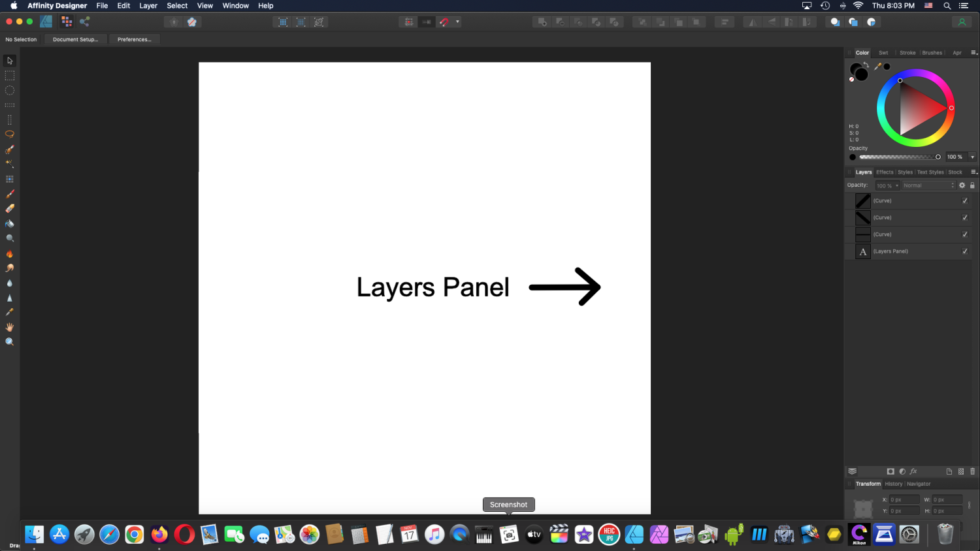The height and width of the screenshot is (551, 980).
Task: Add a mask layer from the Layers footer
Action: coord(890,471)
